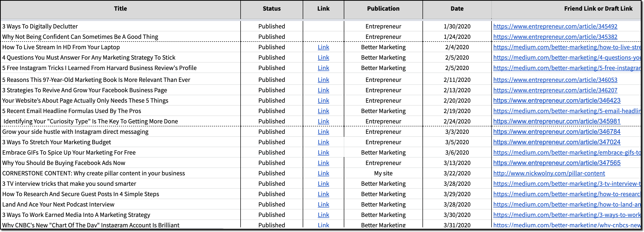This screenshot has height=232, width=644.
Task: Open Link for Podcast Interview row
Action: coord(323,205)
